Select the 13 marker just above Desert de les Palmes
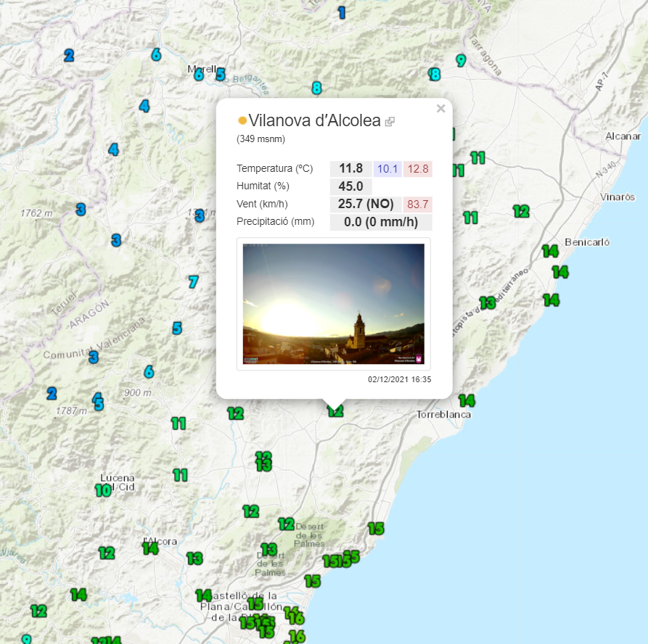 click(x=269, y=550)
